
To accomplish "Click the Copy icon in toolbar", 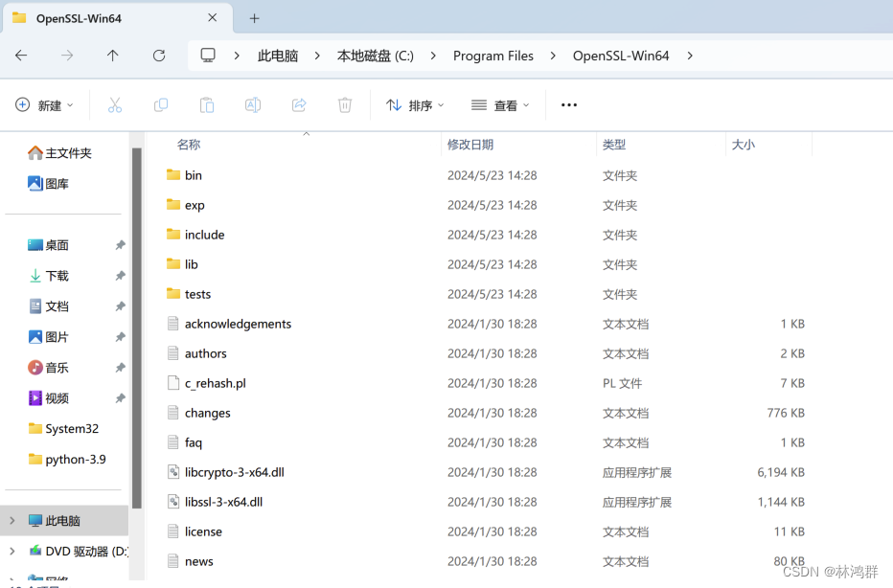I will tap(160, 104).
